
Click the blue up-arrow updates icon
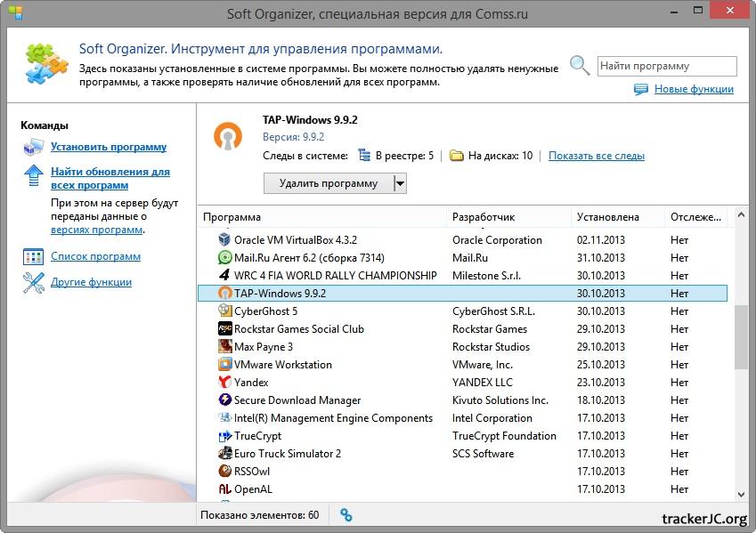point(34,175)
